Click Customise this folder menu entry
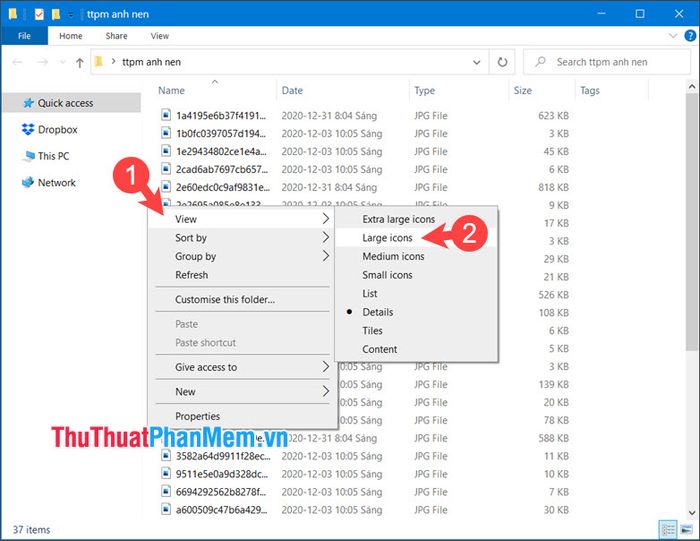Screen dimensions: 700x541 tap(224, 299)
